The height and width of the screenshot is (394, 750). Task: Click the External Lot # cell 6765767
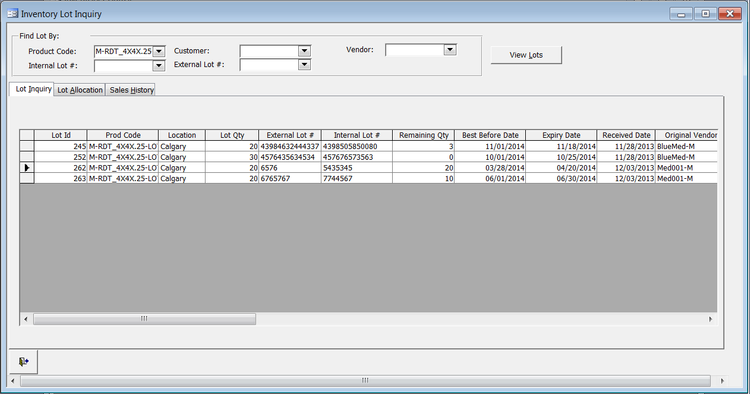[x=290, y=178]
